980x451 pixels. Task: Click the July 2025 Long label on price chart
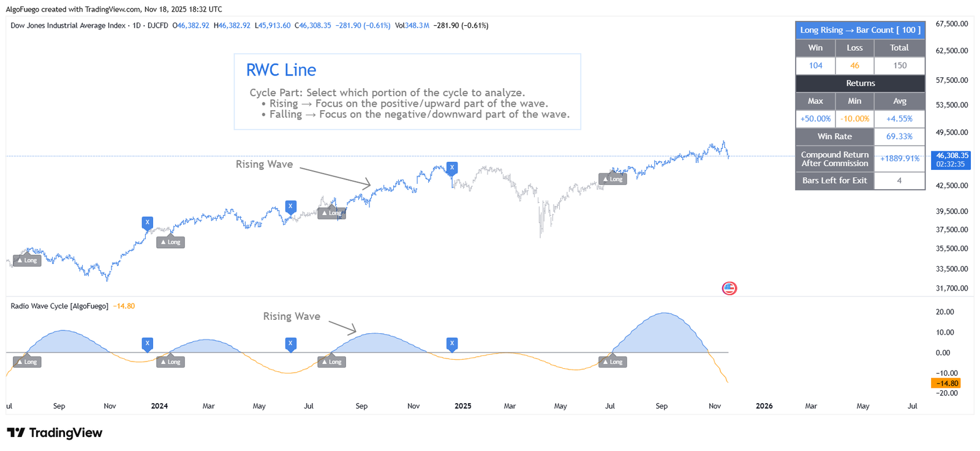pyautogui.click(x=612, y=179)
